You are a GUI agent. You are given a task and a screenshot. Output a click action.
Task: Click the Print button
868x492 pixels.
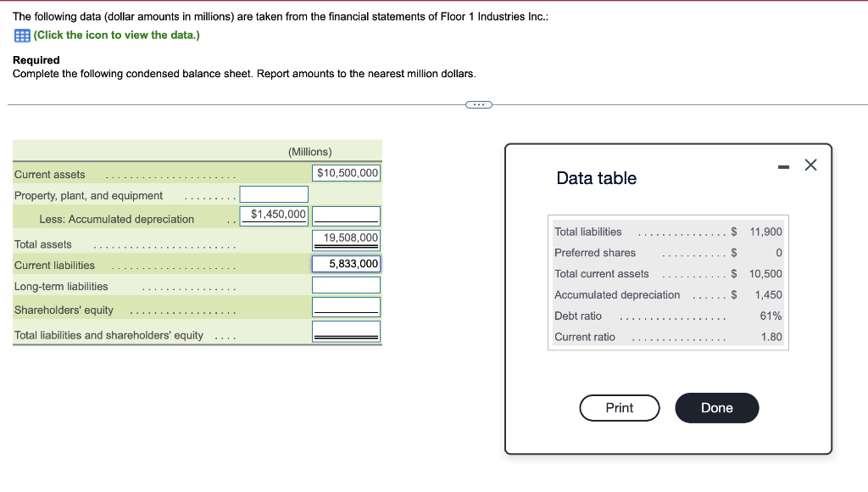pyautogui.click(x=620, y=408)
